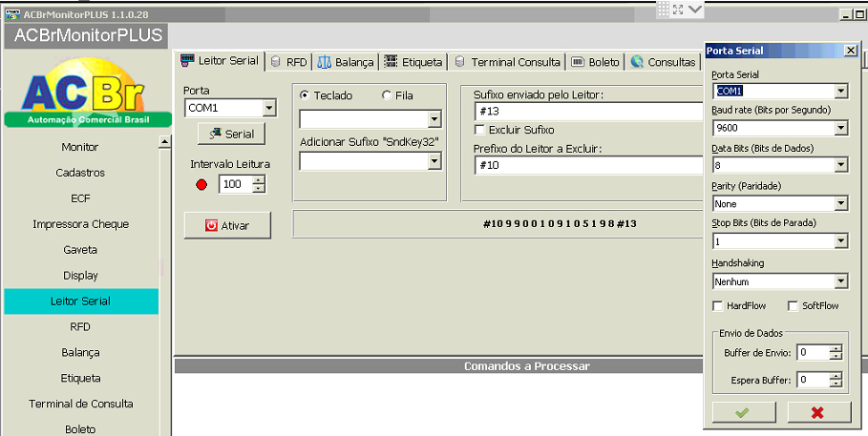Switch to the Etiqueta tab
868x436 pixels.
tap(413, 62)
